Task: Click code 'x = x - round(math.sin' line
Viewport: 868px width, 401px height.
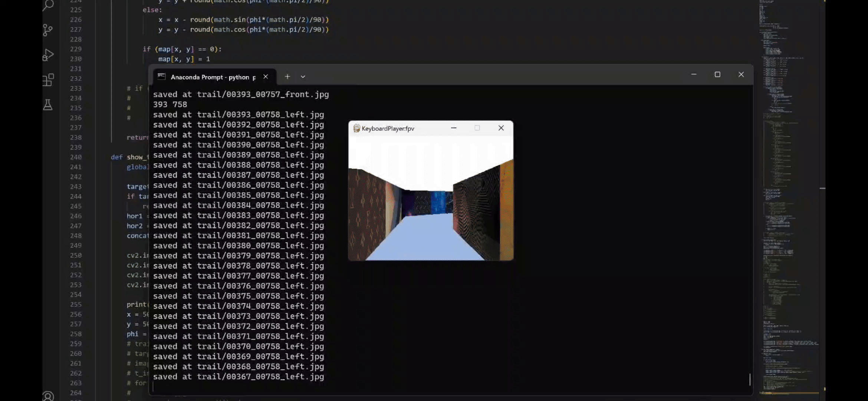Action: (243, 20)
